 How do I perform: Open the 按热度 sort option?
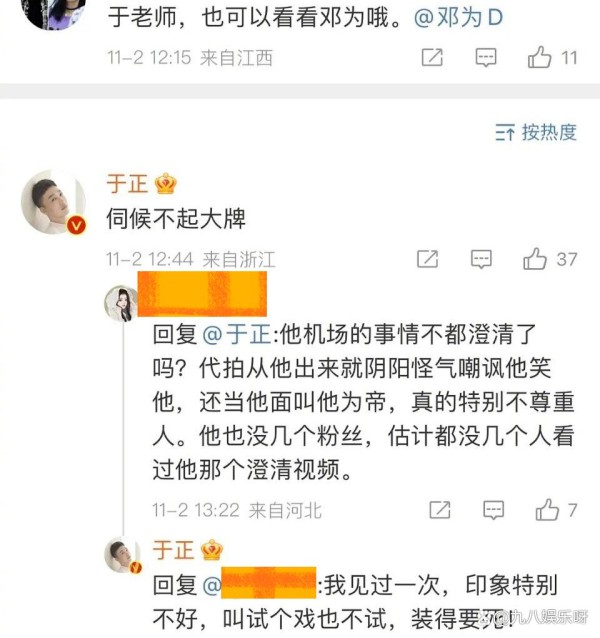click(x=536, y=132)
